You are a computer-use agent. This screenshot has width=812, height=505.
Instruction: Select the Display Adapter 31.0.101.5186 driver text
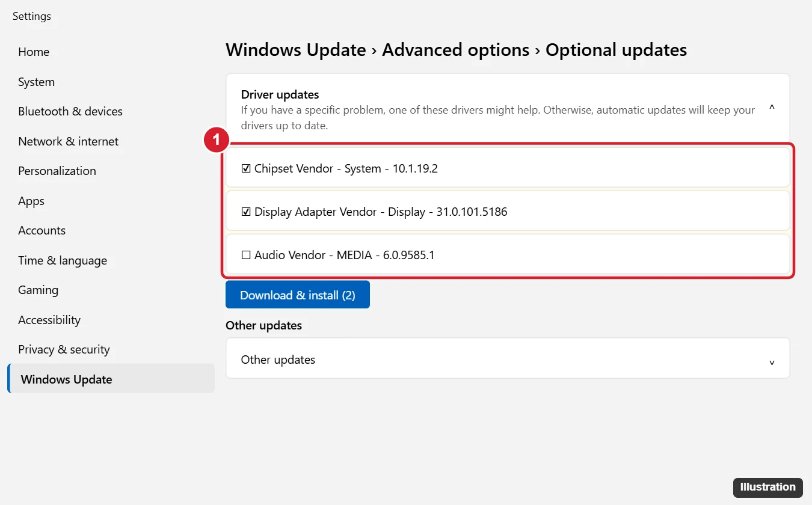(x=381, y=212)
